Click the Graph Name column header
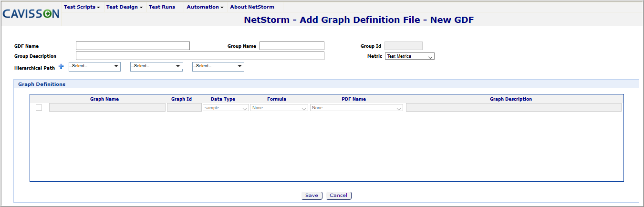 (104, 99)
